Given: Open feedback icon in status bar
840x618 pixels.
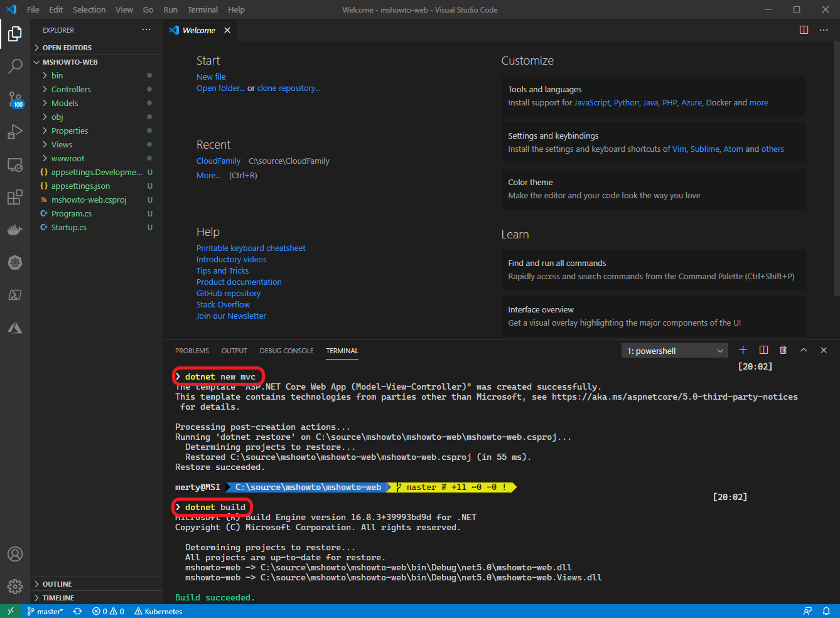Looking at the screenshot, I should (807, 611).
